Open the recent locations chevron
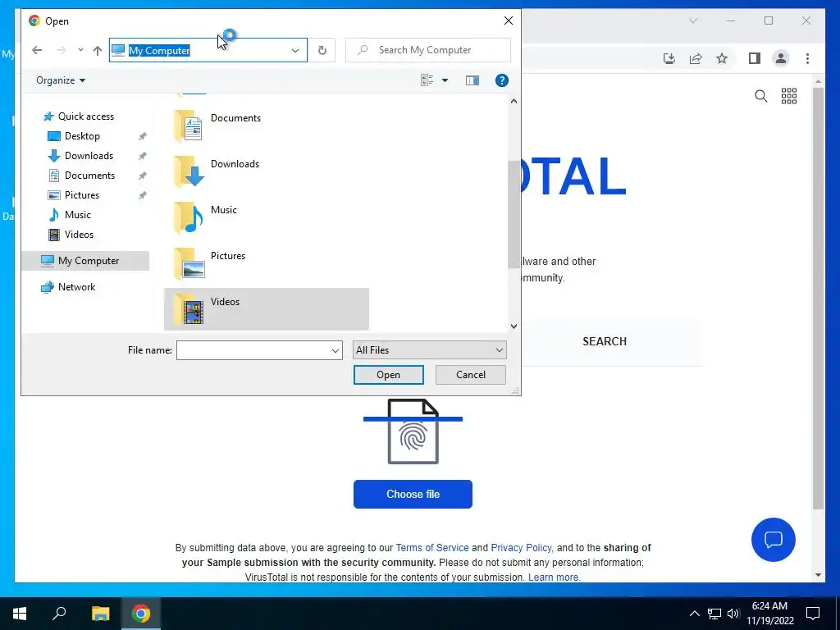Screen dimensions: 840x630 click(x=80, y=50)
